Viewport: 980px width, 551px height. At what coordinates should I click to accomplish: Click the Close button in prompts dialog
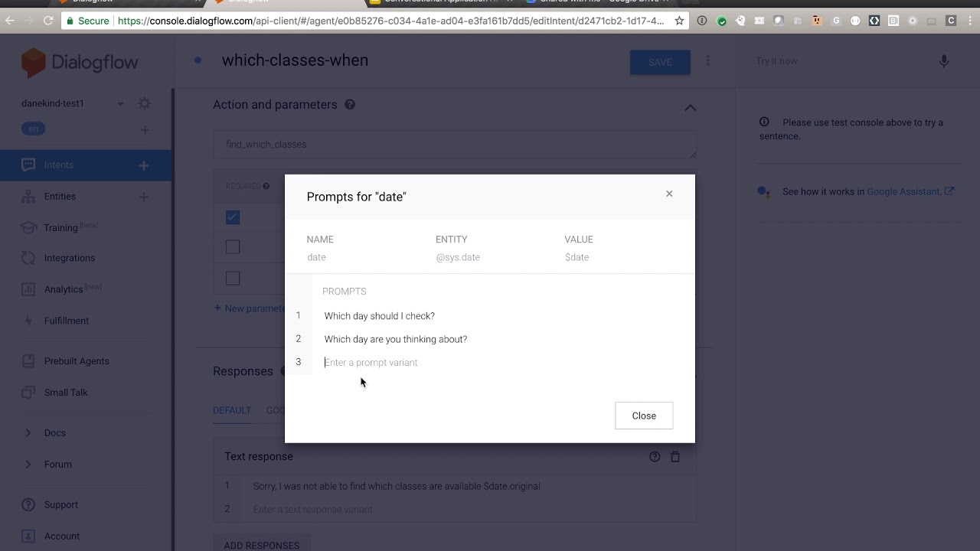(x=644, y=416)
